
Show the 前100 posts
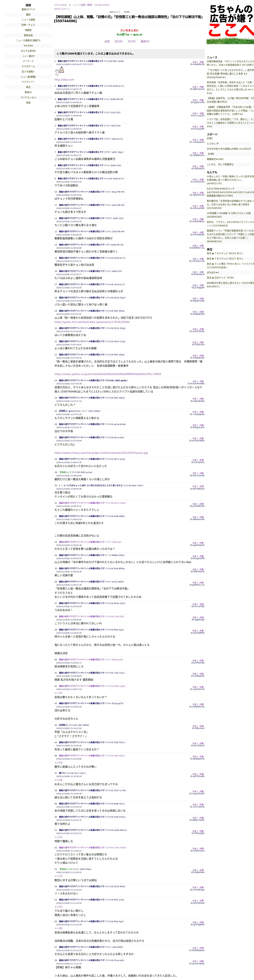(119, 41)
